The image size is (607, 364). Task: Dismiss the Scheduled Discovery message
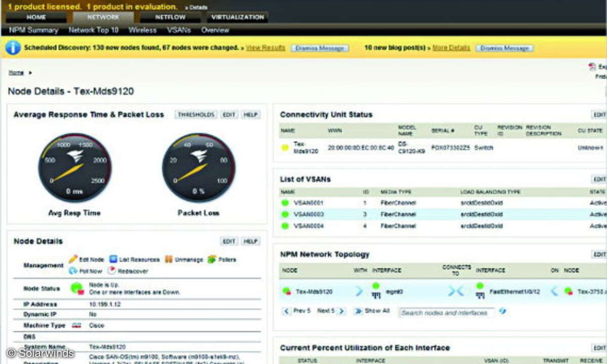[320, 48]
